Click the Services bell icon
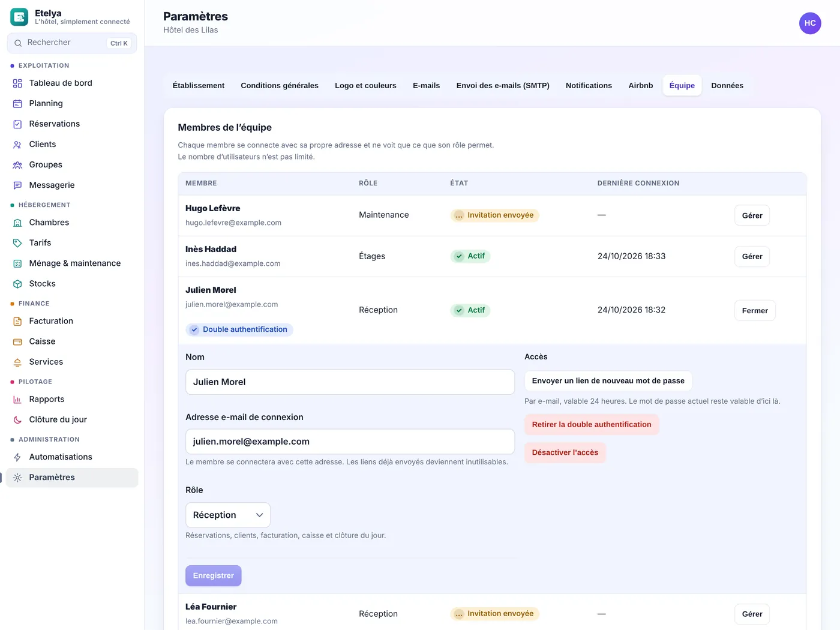This screenshot has height=630, width=840. click(17, 362)
